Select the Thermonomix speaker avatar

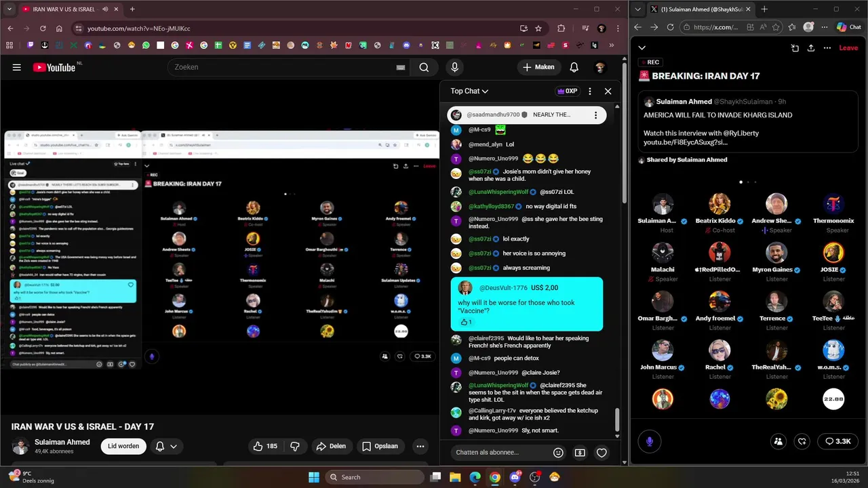pos(833,203)
